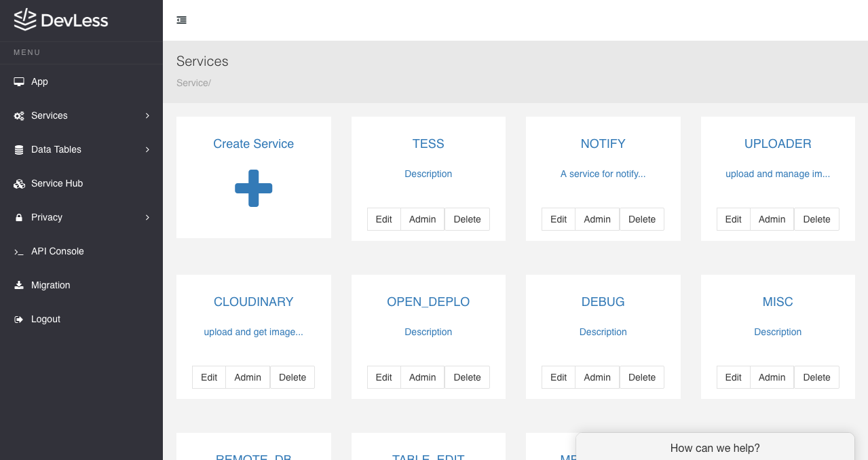This screenshot has height=460, width=868.
Task: Expand the Services menu chevron
Action: [147, 115]
